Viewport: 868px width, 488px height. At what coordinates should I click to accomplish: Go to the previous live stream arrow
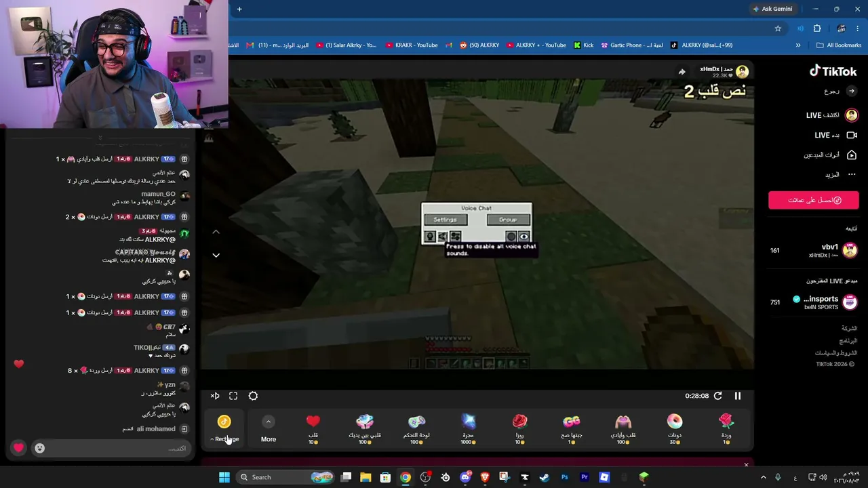point(216,232)
